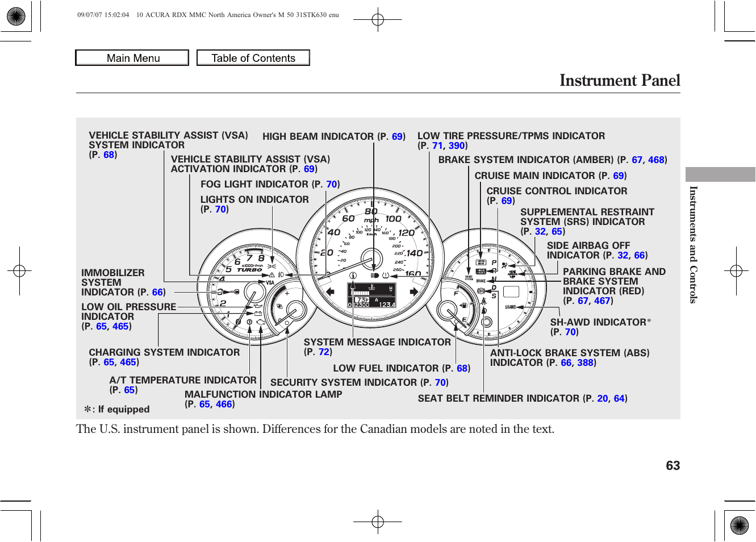Open page 466 link for Malfunction Indicator Lamp
Image resolution: width=756 pixels, height=542 pixels.
click(224, 404)
